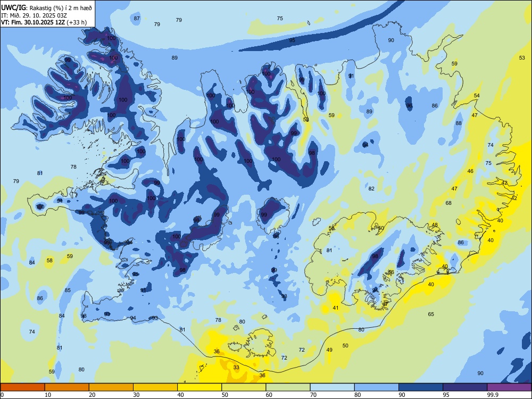Click the '82' humidity value on the map
532x399 pixels.
pyautogui.click(x=371, y=189)
